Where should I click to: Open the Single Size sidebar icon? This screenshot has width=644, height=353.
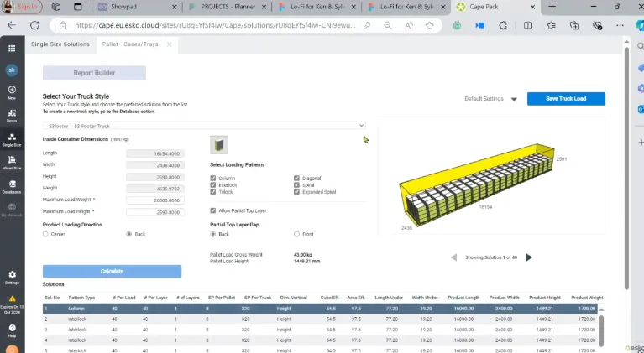(12, 138)
